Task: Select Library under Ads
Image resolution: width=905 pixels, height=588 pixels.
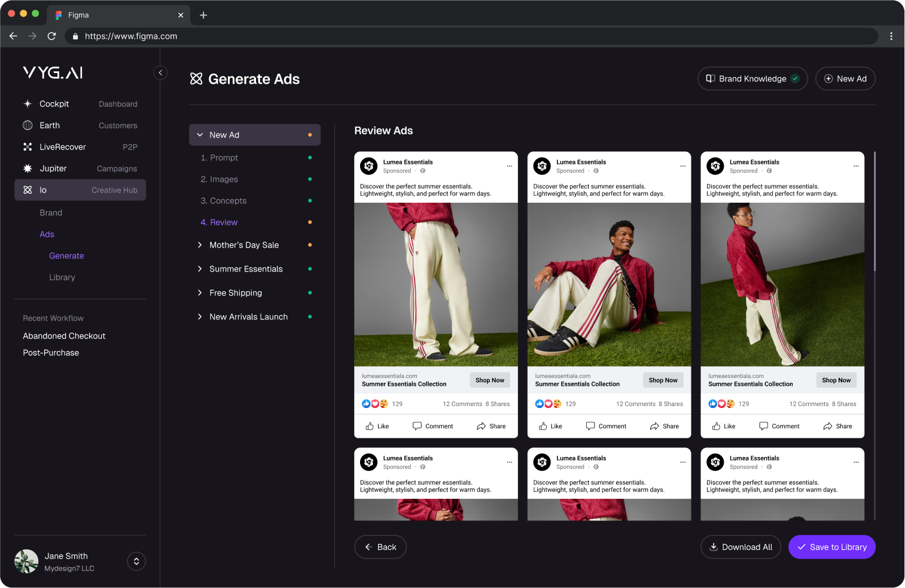Action: [62, 277]
